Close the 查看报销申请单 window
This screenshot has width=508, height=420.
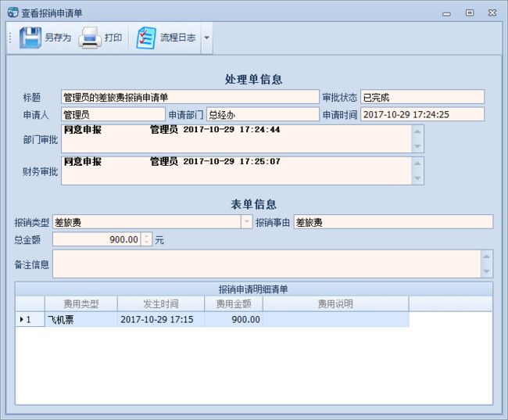492,13
